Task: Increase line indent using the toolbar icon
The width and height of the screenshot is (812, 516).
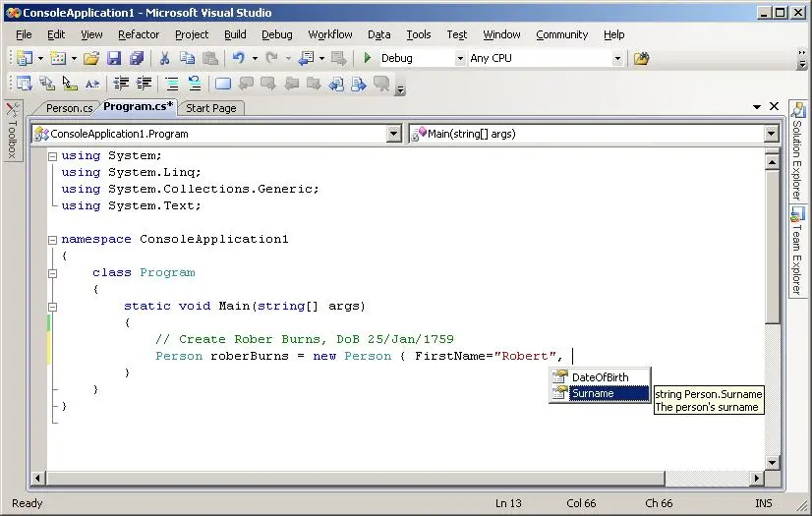Action: (x=144, y=83)
